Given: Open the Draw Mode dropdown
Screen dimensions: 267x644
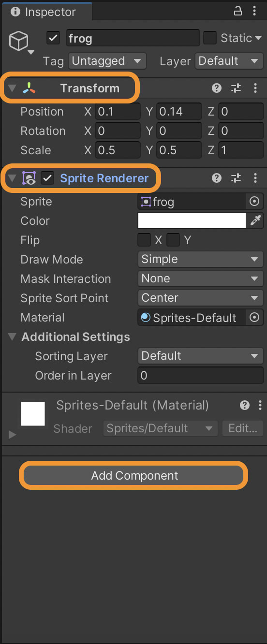Looking at the screenshot, I should pos(200,259).
